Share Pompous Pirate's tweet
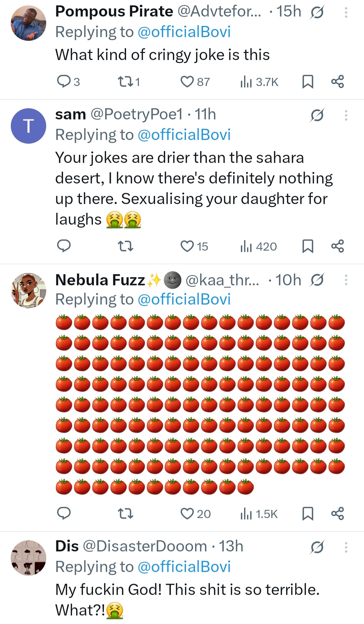The width and height of the screenshot is (364, 624). click(x=337, y=82)
